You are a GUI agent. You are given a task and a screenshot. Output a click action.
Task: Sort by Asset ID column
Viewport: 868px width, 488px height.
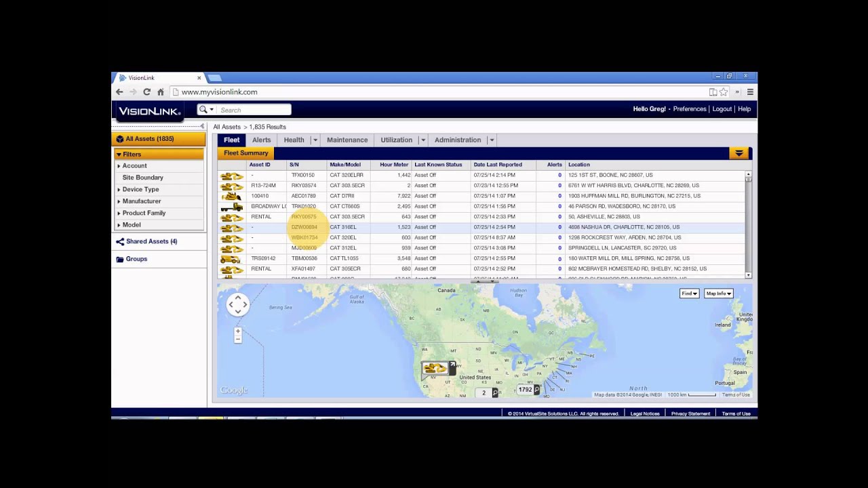coord(260,165)
